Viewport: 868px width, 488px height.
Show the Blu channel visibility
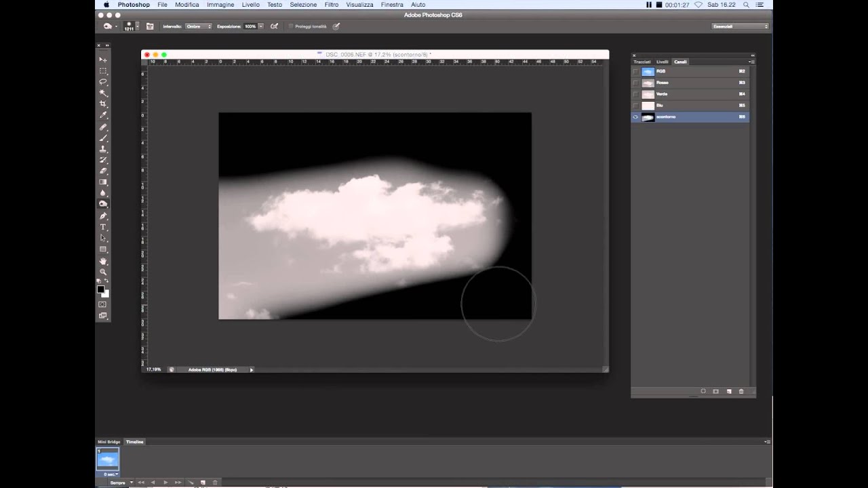(x=635, y=106)
